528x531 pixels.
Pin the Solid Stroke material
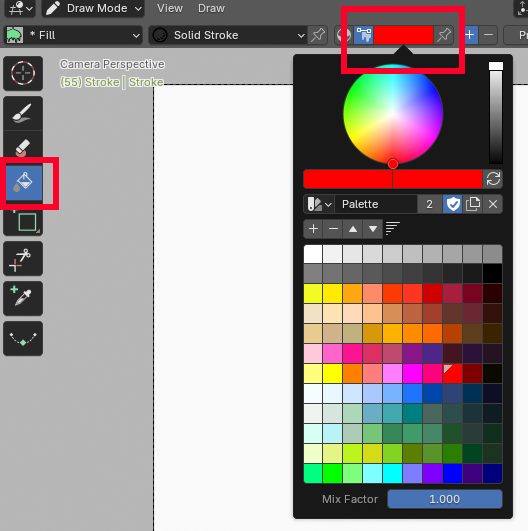point(318,35)
